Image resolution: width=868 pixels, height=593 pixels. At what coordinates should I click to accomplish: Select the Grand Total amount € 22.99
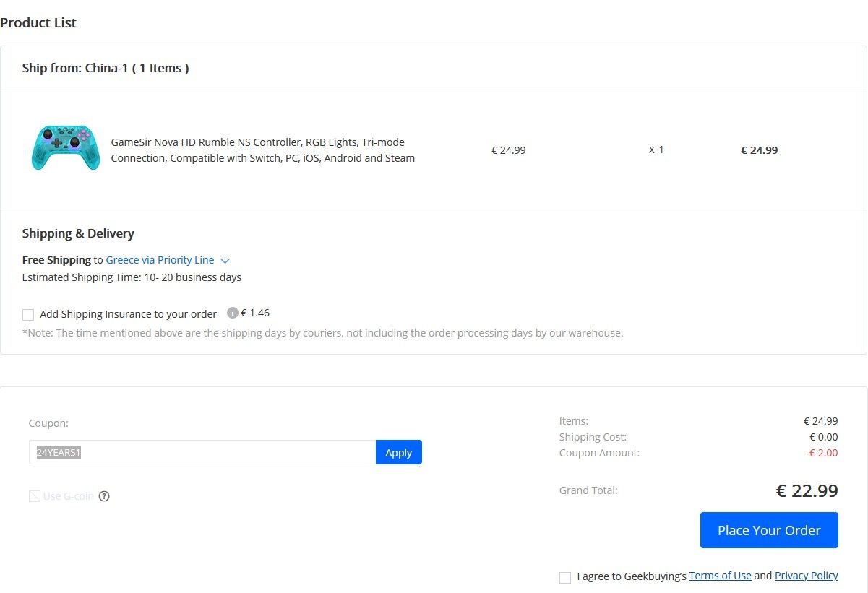coord(807,490)
